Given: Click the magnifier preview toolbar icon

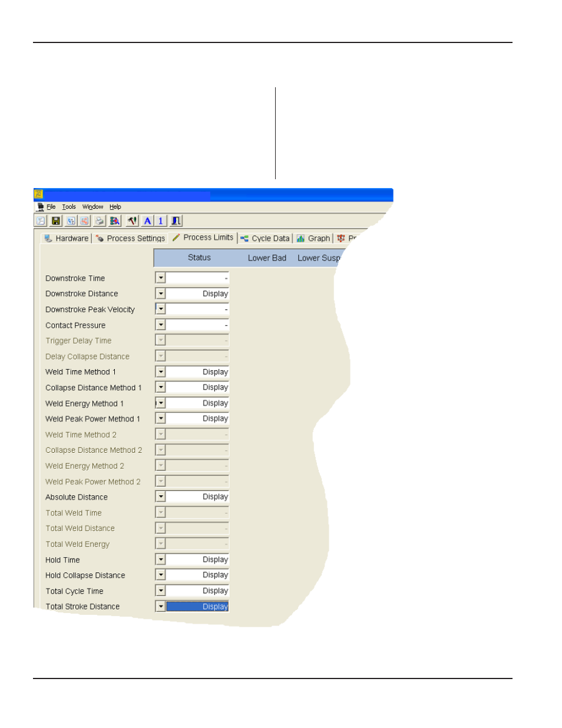Looking at the screenshot, I should [x=115, y=221].
